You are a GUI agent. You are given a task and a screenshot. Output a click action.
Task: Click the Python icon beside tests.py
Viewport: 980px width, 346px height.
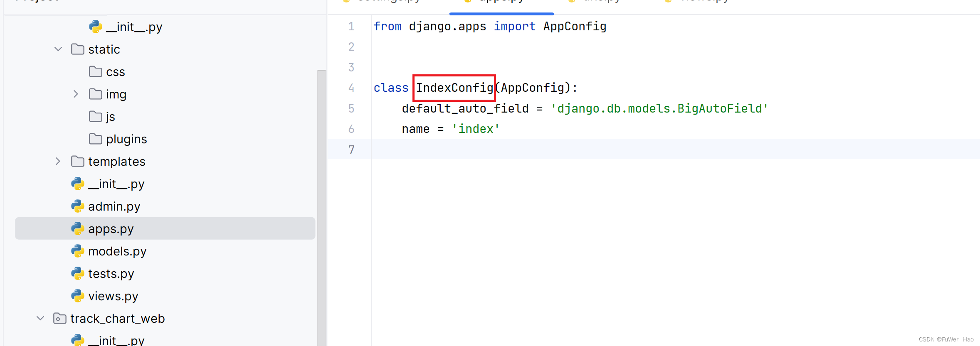point(78,273)
